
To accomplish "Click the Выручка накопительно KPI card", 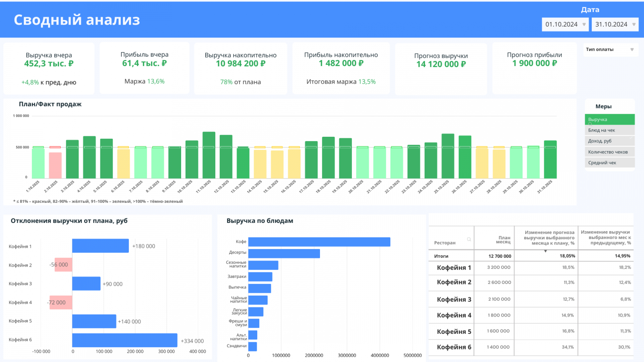I will 240,68.
